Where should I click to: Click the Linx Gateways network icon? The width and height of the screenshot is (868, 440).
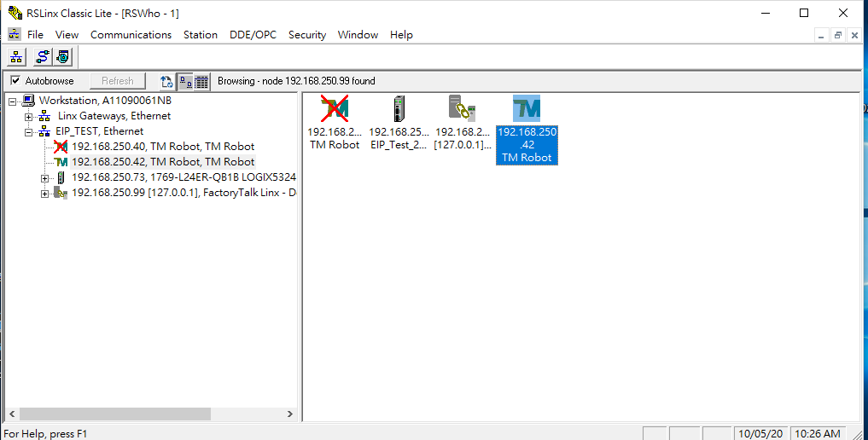[x=45, y=116]
